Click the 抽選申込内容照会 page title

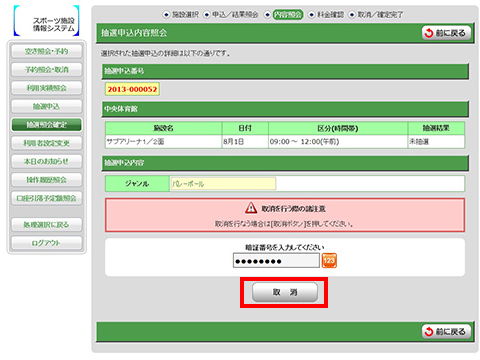coord(134,33)
